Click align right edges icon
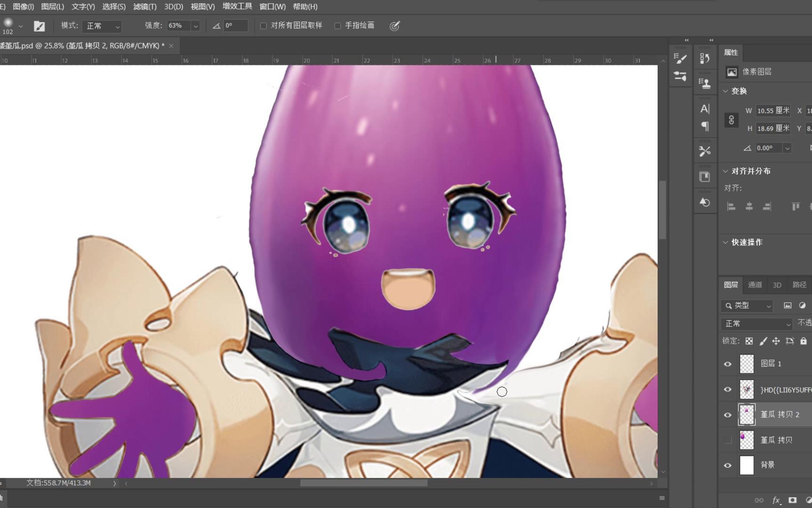This screenshot has width=812, height=508. [x=767, y=206]
